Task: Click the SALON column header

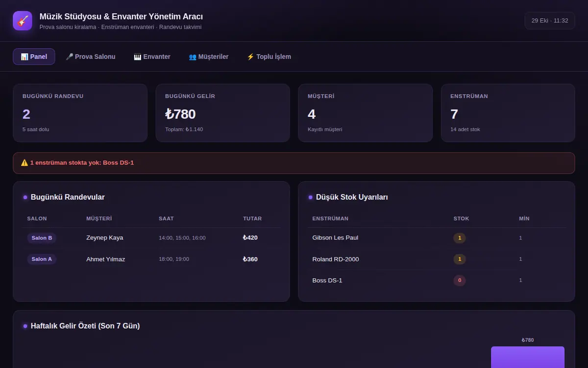Action: 37,218
